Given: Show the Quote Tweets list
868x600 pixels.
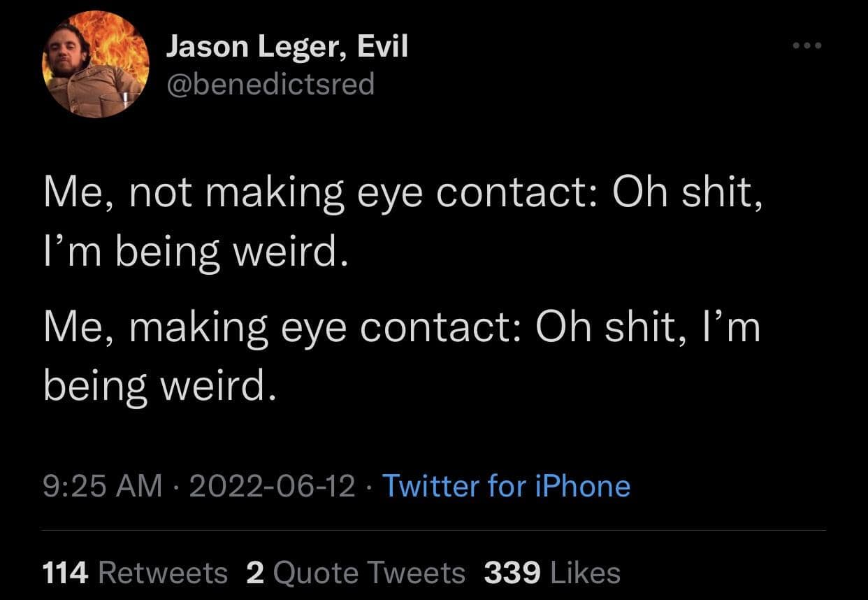Looking at the screenshot, I should pyautogui.click(x=369, y=573).
